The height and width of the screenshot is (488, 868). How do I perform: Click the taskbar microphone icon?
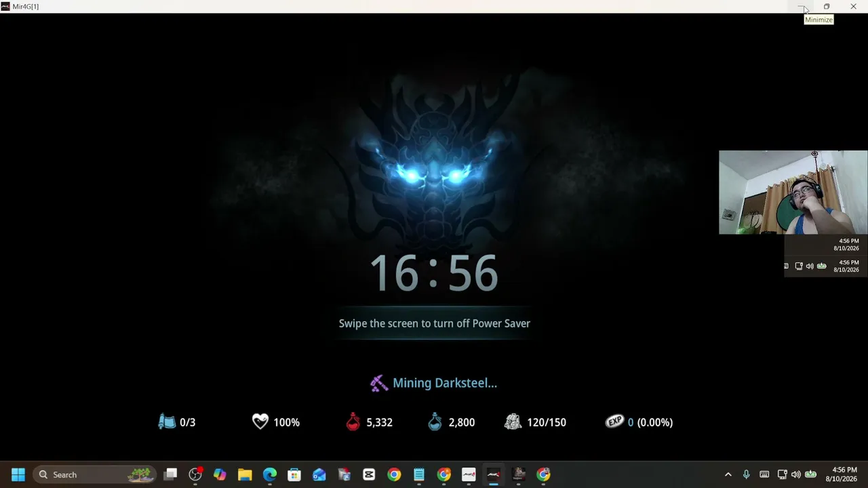[x=746, y=474]
